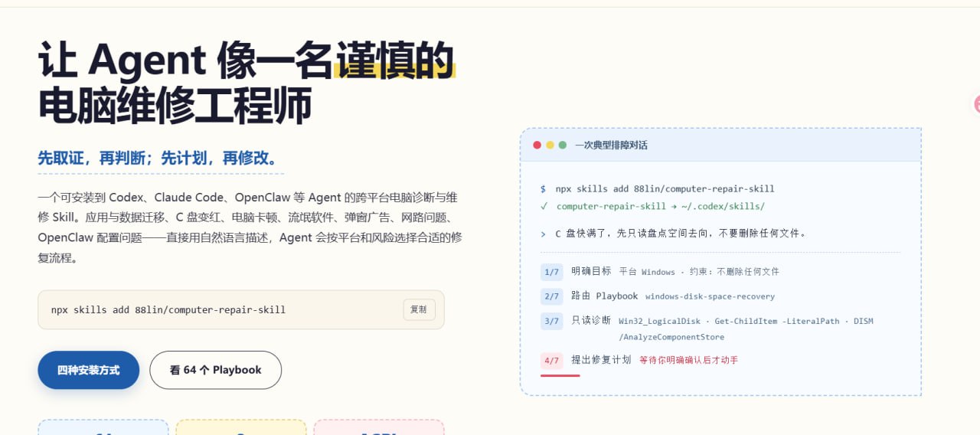Select the text 提出修复计划
This screenshot has height=435, width=980.
coord(601,359)
